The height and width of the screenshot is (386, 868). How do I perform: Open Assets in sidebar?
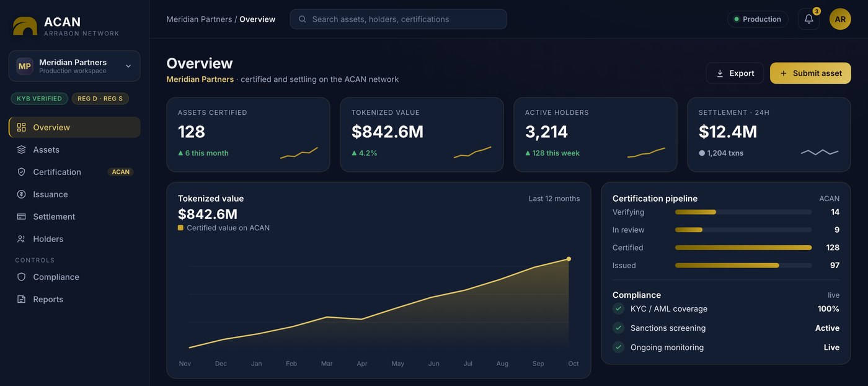74,150
